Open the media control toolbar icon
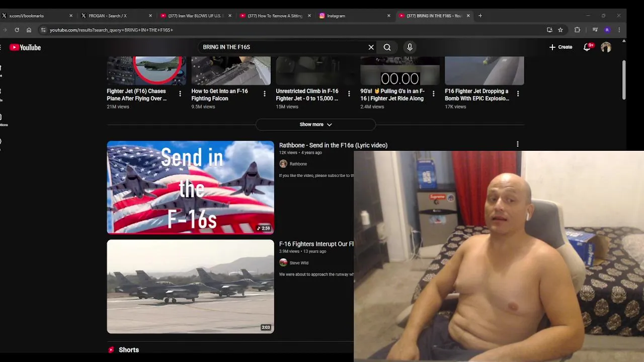This screenshot has height=362, width=644. 595,30
